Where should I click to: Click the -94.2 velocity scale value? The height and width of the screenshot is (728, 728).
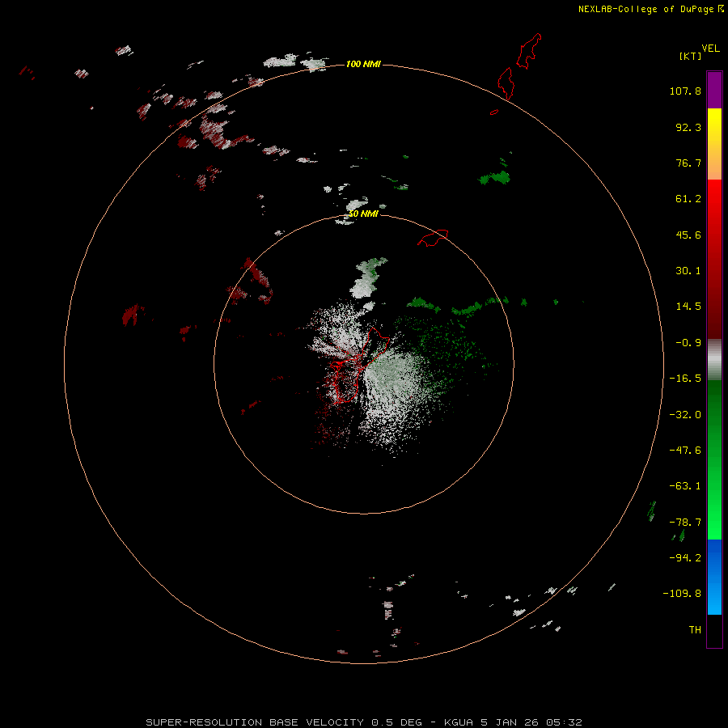click(x=685, y=558)
